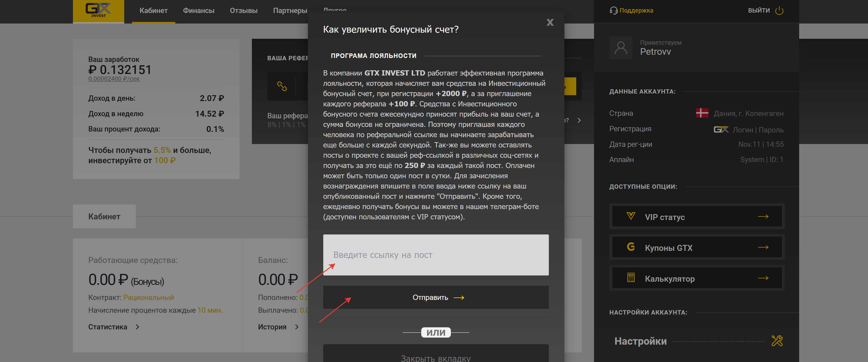Open the Калькулятор option
This screenshot has width=868, height=362.
pyautogui.click(x=697, y=278)
